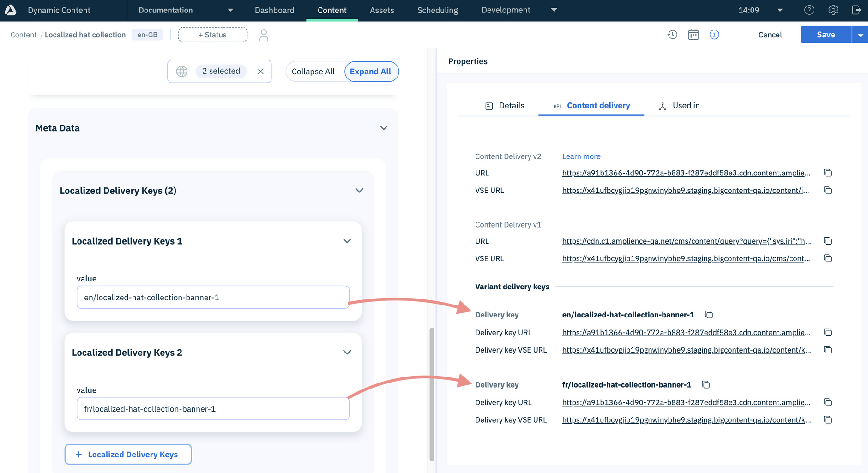The image size is (868, 473).
Task: Copy the Content Delivery v1 VSE URL
Action: click(827, 259)
